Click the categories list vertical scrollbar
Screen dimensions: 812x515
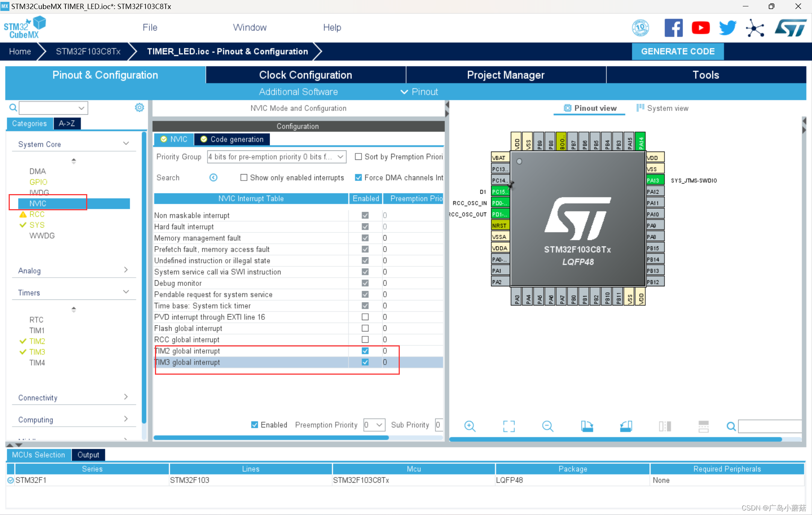click(x=144, y=278)
